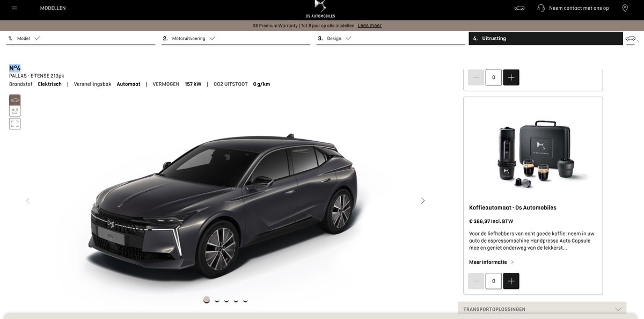The height and width of the screenshot is (319, 644).
Task: Click the '157 kW' power value
Action: click(x=193, y=84)
